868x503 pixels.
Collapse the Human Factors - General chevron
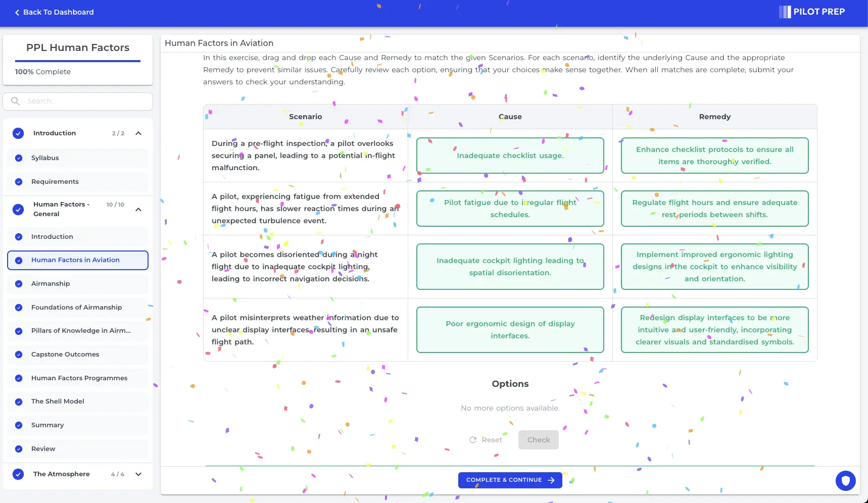click(x=138, y=210)
